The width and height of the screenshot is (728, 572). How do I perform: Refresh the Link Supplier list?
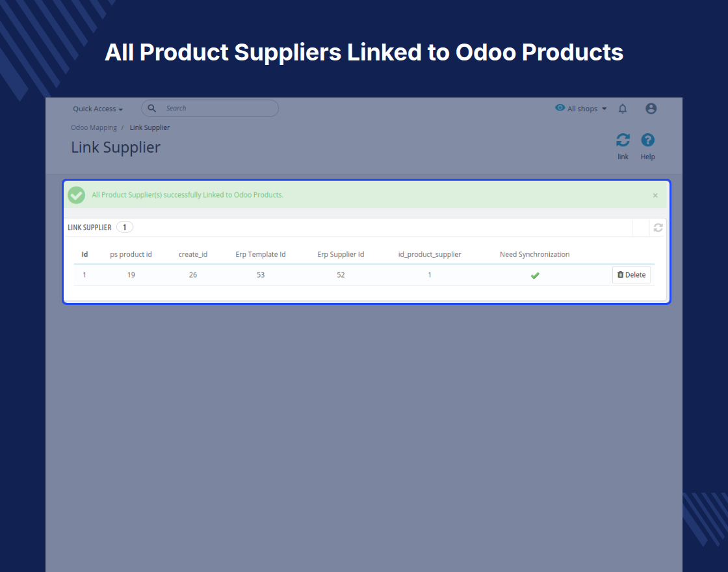(x=658, y=227)
